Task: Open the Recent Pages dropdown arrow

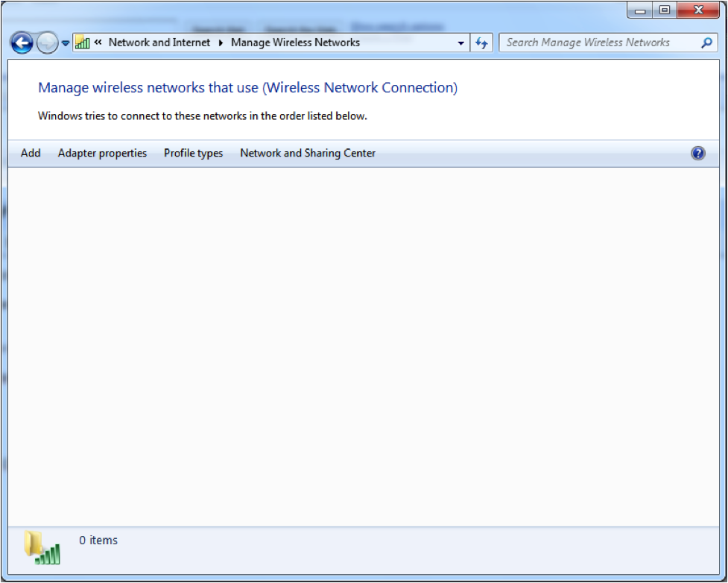Action: click(x=66, y=43)
